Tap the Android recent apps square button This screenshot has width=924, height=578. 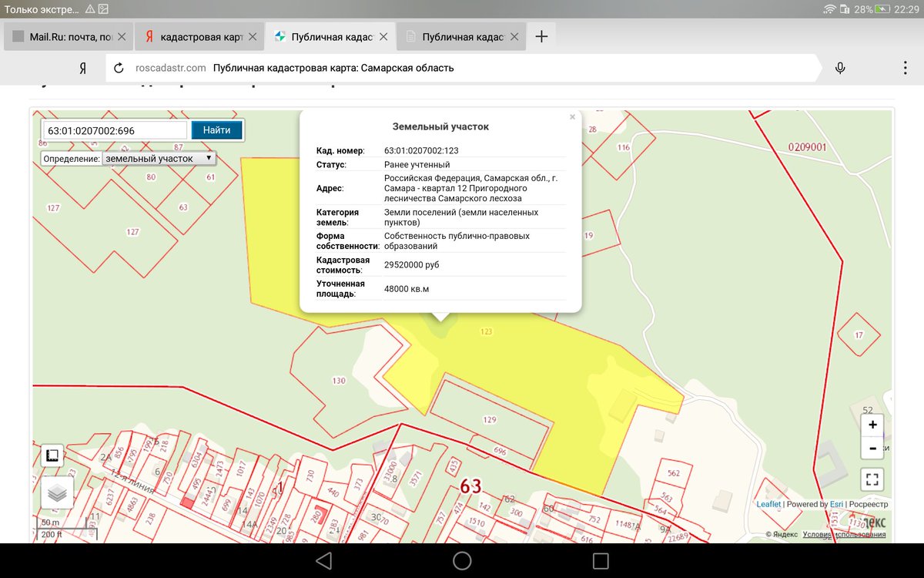coord(601,560)
